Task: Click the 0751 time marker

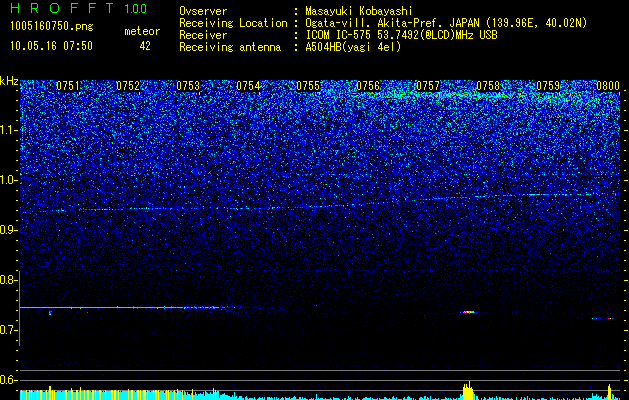Action: point(68,86)
